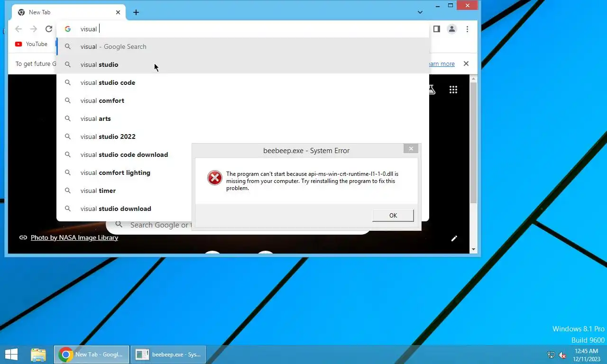Viewport: 607px width, 364px height.
Task: Open the taskbar clock and date
Action: pos(586,355)
